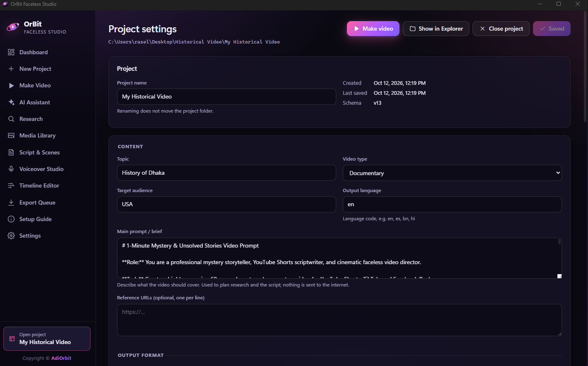Viewport: 588px width, 366px height.
Task: Click the CONTENT section heading
Action: pyautogui.click(x=130, y=147)
